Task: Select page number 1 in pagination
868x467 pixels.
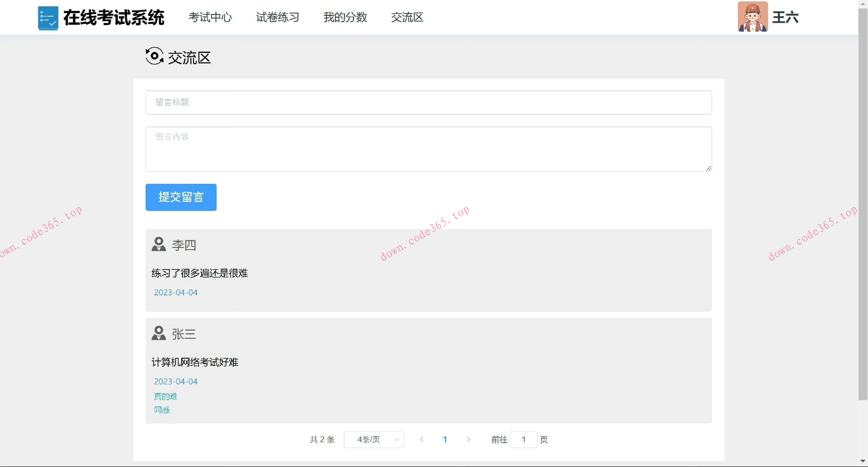Action: 445,439
